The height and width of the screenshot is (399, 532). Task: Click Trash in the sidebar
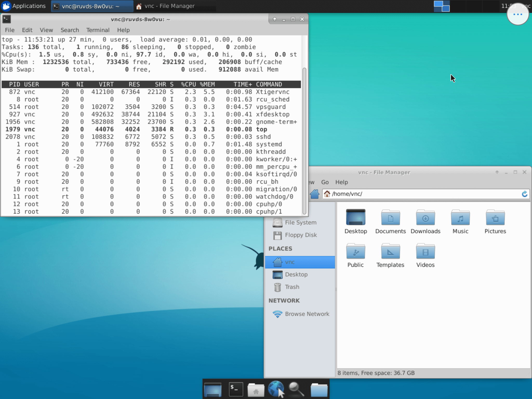(x=291, y=287)
